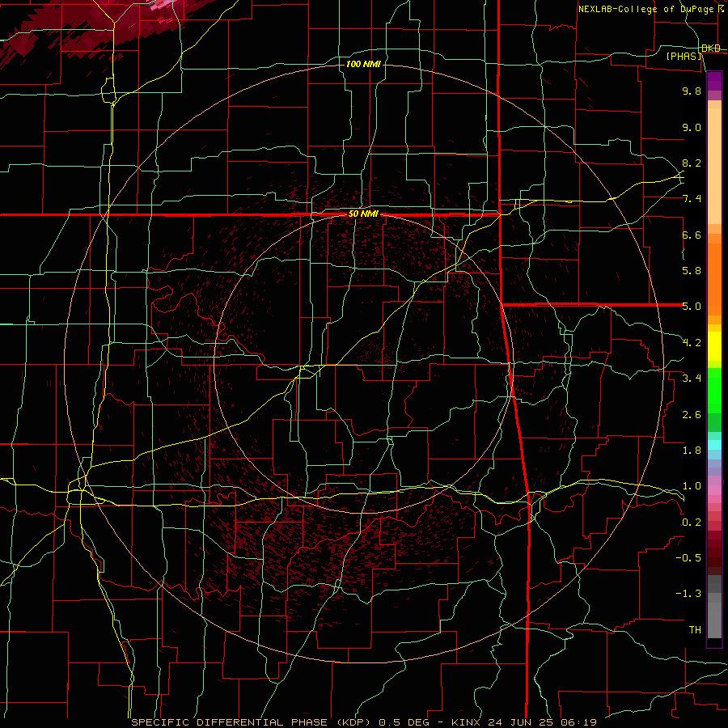Click the Specific Differential Phase caption
The height and width of the screenshot is (728, 728).
(x=364, y=722)
